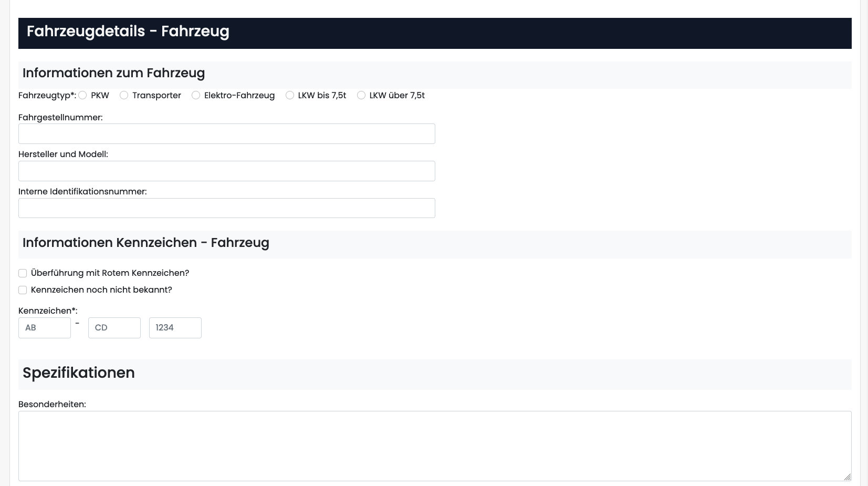Click the Informationen Kennzeichen - Fahrzeug heading
The image size is (868, 486).
(x=145, y=243)
